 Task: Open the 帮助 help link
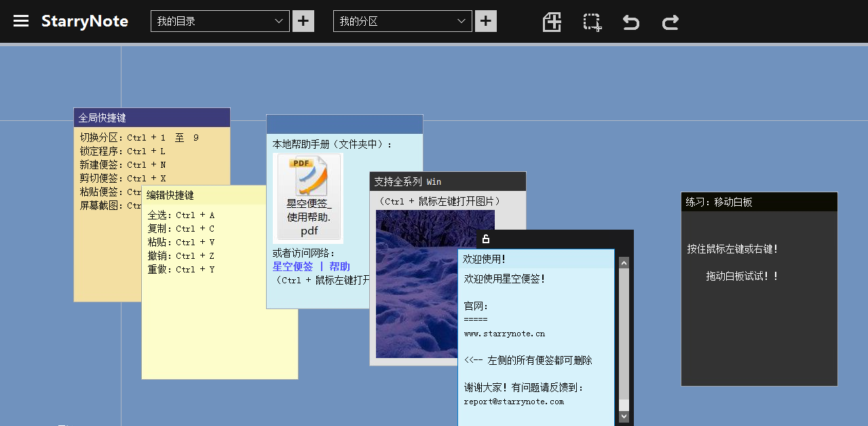340,266
